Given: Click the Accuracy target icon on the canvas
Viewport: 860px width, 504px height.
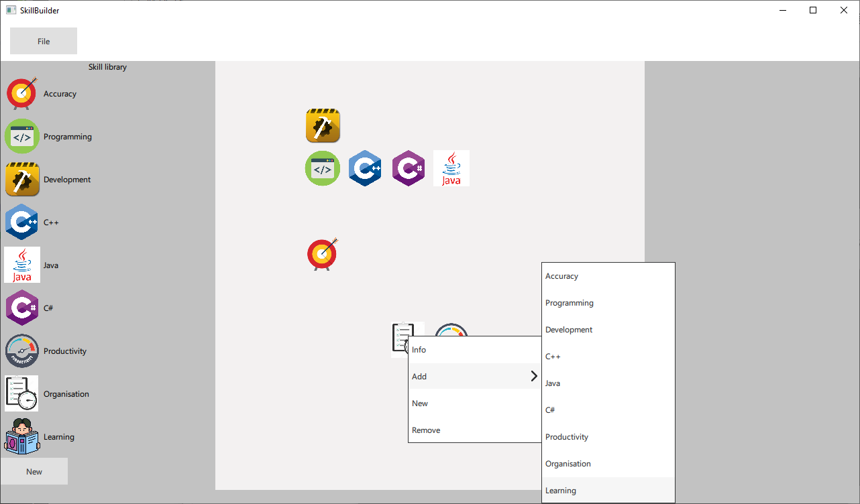Looking at the screenshot, I should click(323, 255).
